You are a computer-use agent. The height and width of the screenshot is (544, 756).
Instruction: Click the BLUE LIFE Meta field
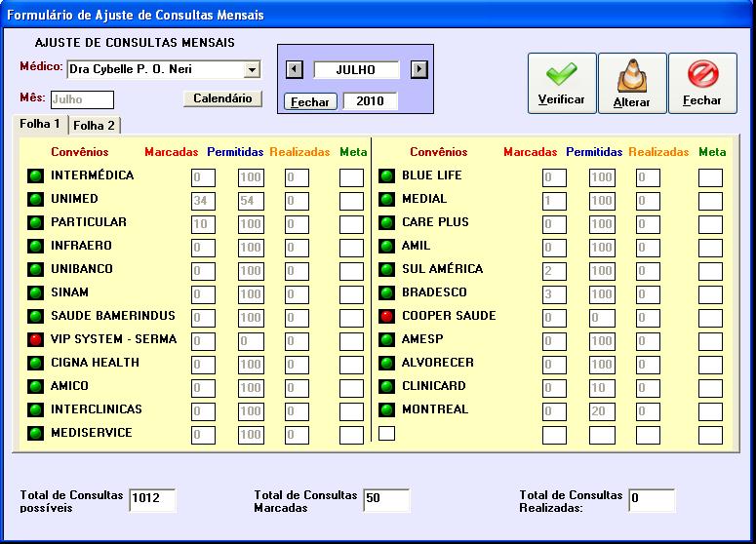pos(711,177)
